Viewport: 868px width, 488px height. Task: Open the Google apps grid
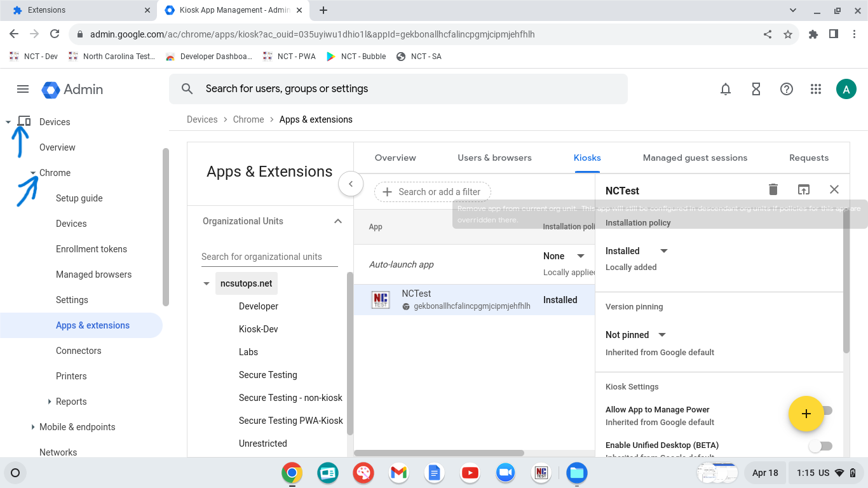816,90
